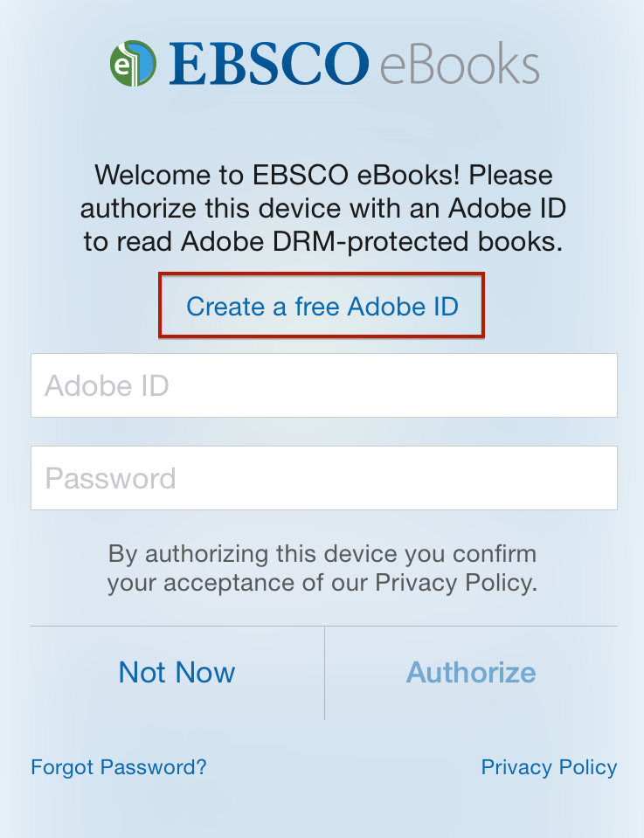Click the green and blue EBSCO logo icon
This screenshot has height=838, width=644.
click(x=133, y=63)
